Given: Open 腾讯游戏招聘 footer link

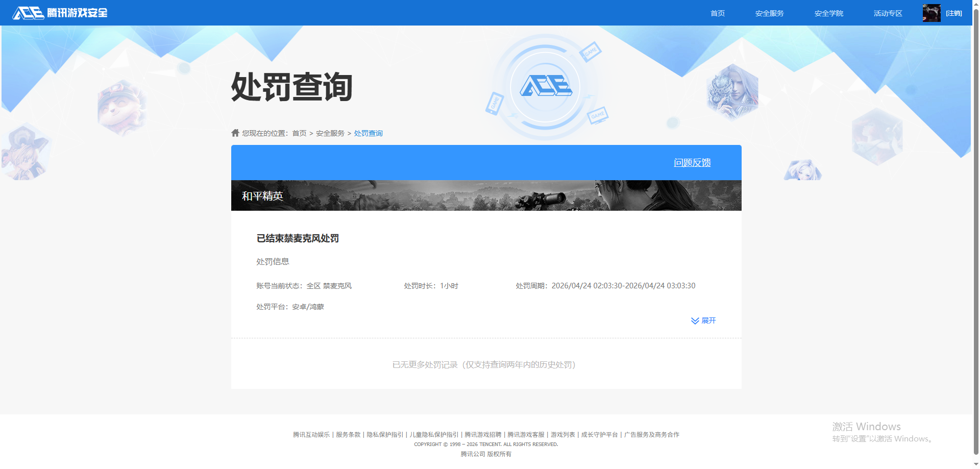Looking at the screenshot, I should coord(483,435).
